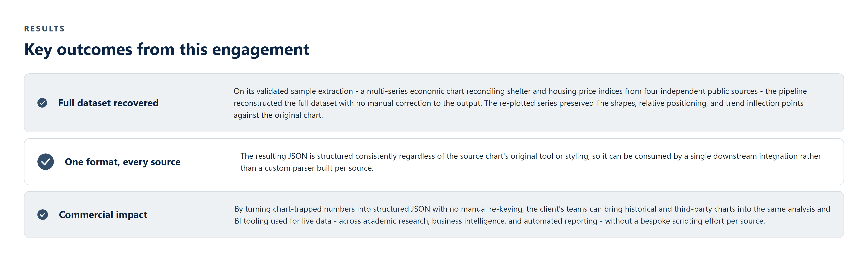Click the paragraph starting The resulting JSON is structured
The image size is (868, 263).
pos(531,162)
